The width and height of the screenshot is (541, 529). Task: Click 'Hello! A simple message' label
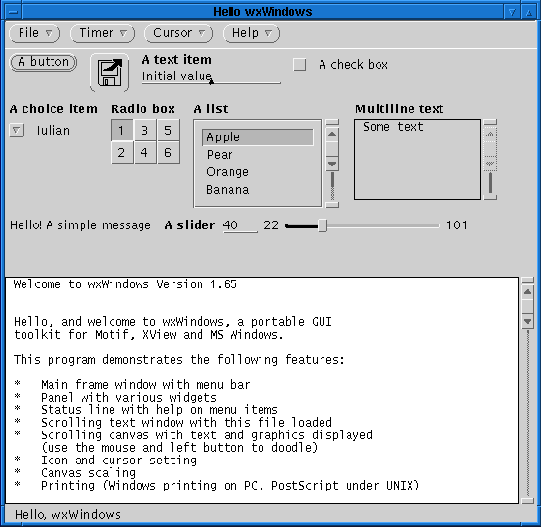click(x=80, y=225)
